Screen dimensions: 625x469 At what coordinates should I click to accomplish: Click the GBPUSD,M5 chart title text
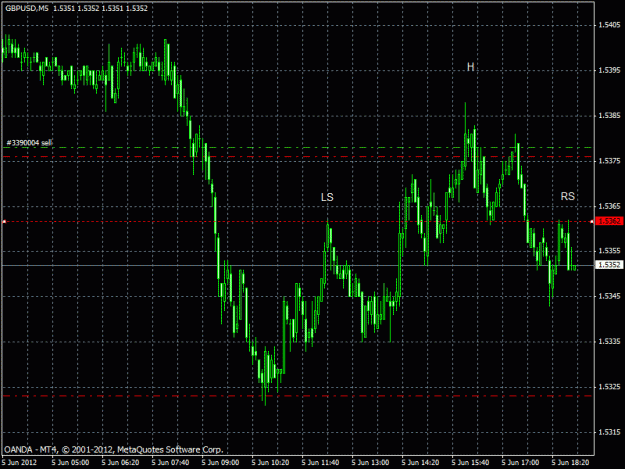27,8
